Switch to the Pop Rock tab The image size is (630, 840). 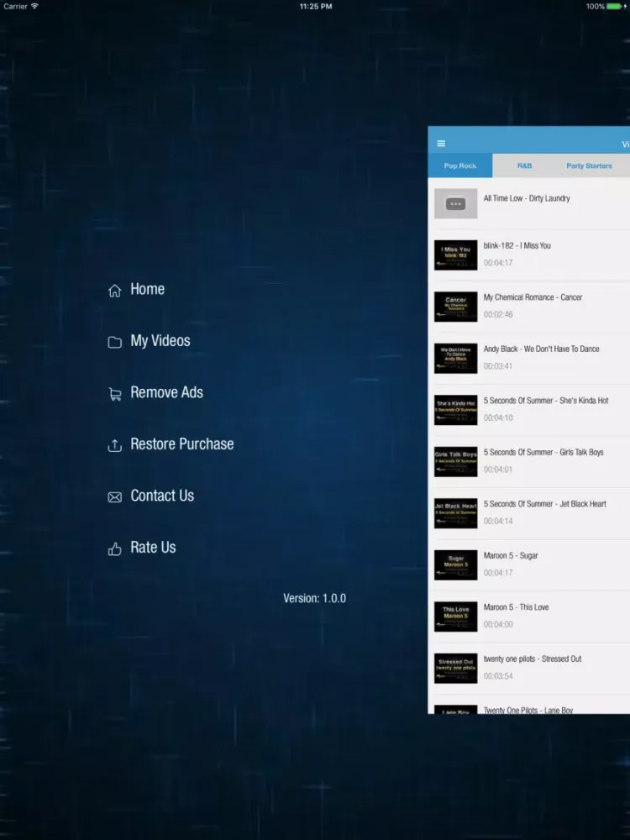(459, 165)
